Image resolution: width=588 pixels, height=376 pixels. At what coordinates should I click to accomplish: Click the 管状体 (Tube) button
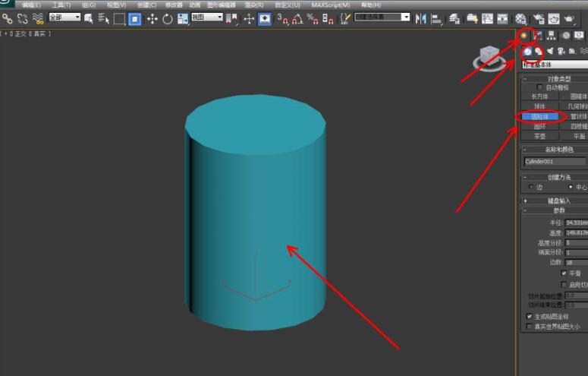coord(574,117)
